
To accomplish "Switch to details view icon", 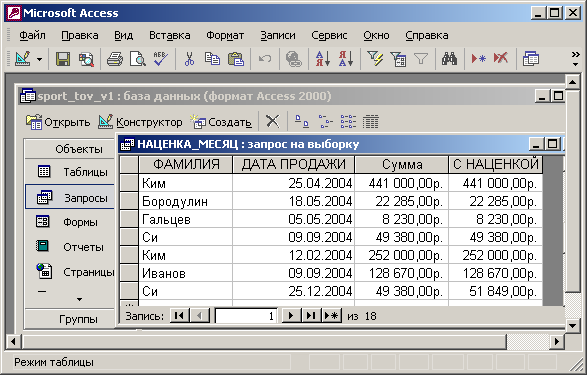I will (x=371, y=122).
